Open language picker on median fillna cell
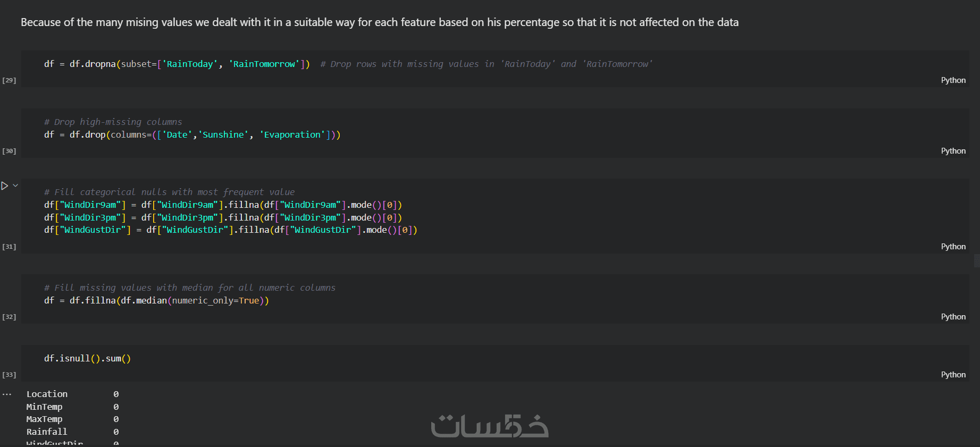980x447 pixels. pyautogui.click(x=953, y=317)
